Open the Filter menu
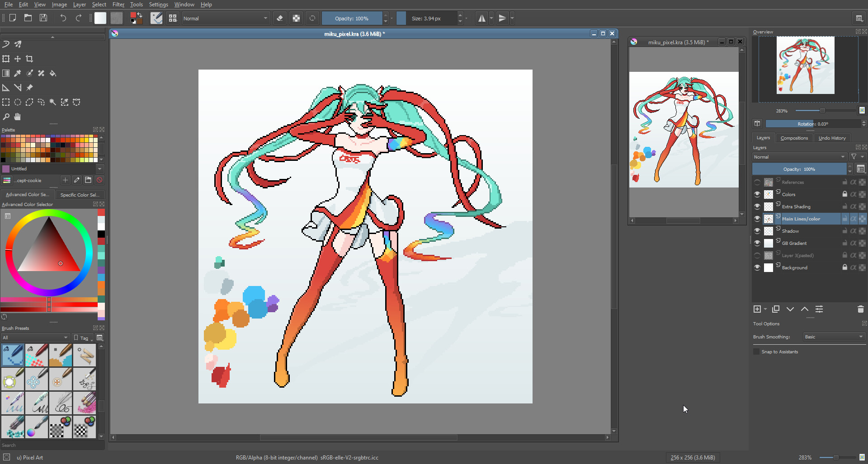The width and height of the screenshot is (868, 464). (118, 5)
